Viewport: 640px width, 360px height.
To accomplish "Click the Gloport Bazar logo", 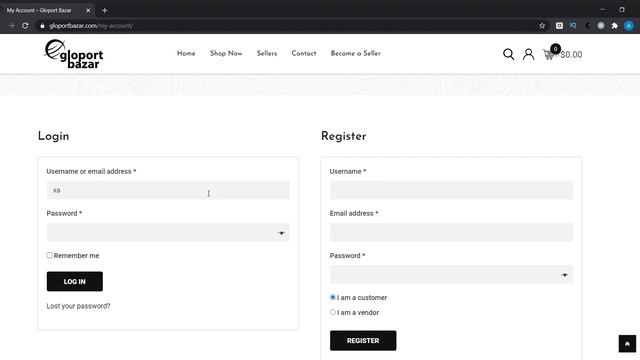I will point(74,54).
